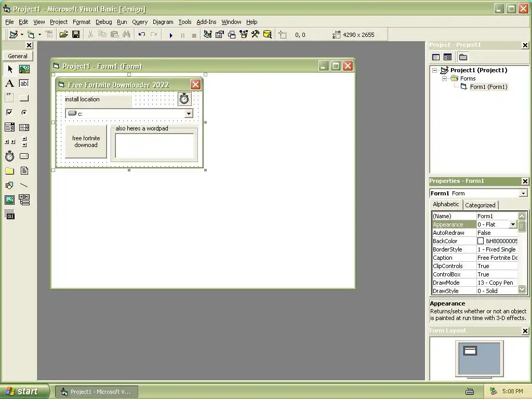
Task: Choose the VScrollBar tool
Action: click(24, 142)
